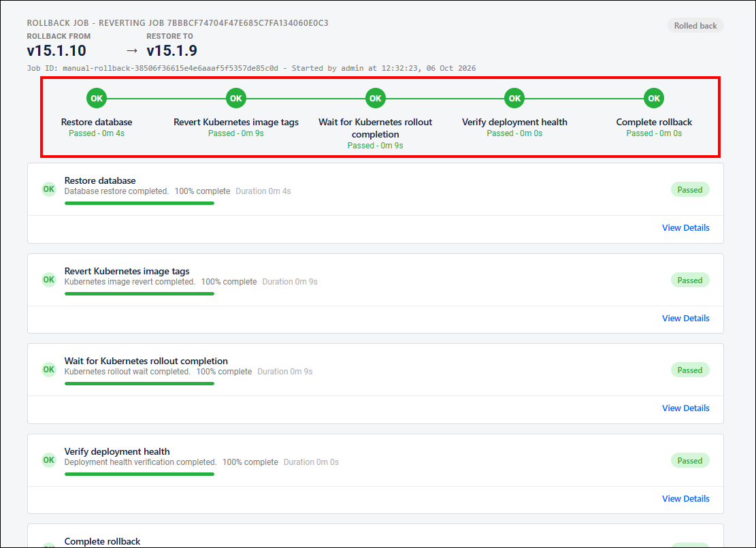Click the progress bar under Deployment health verification completed
Screen dimensions: 756x548
[139, 474]
